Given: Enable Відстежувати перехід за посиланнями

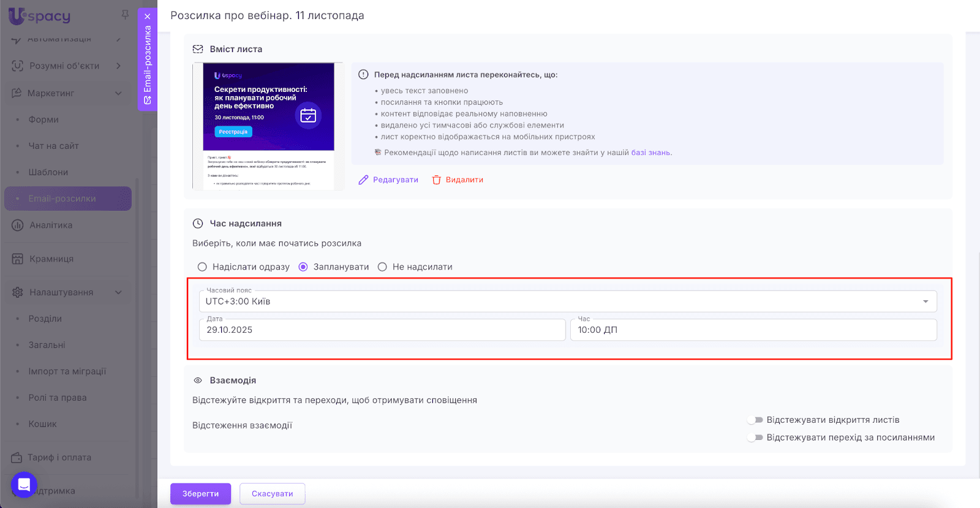Looking at the screenshot, I should 756,437.
